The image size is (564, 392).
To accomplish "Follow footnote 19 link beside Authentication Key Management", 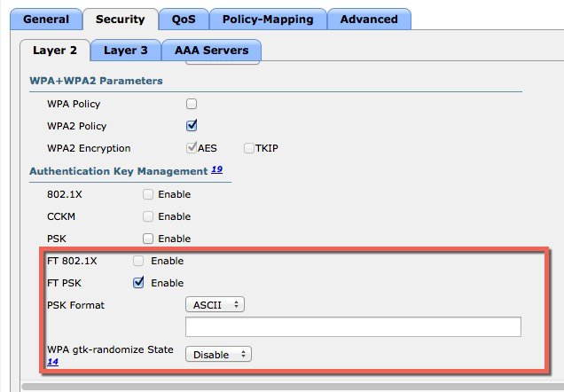I will click(216, 169).
